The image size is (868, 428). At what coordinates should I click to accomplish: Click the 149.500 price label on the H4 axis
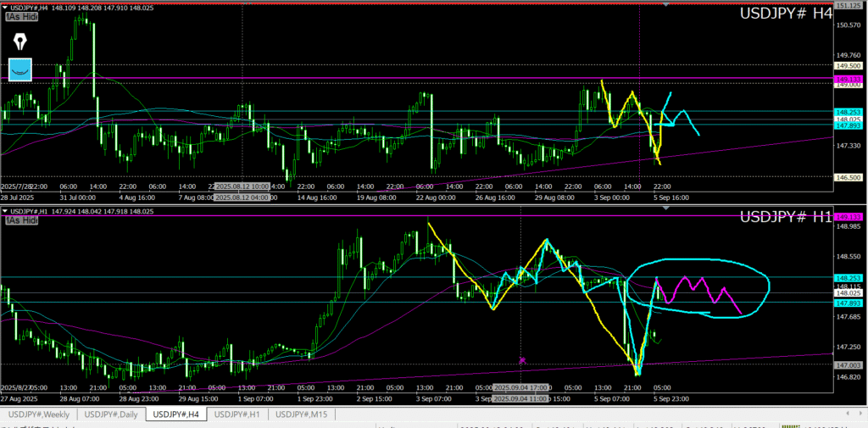click(x=849, y=65)
